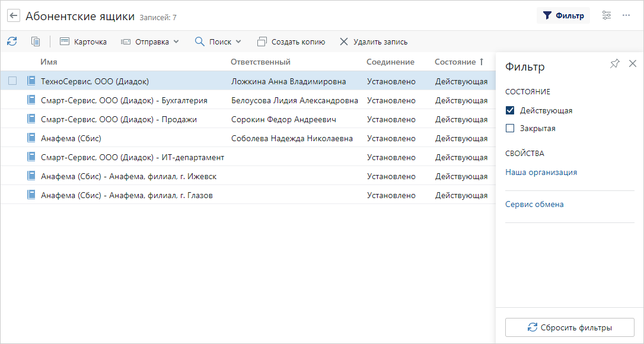The width and height of the screenshot is (644, 344).
Task: Open list settings sliders icon
Action: pos(606,15)
